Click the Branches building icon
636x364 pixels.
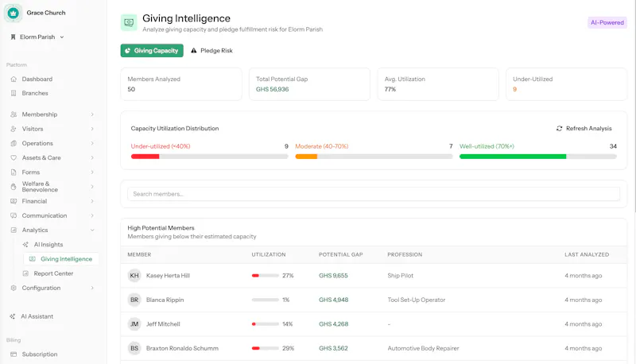[x=14, y=93]
